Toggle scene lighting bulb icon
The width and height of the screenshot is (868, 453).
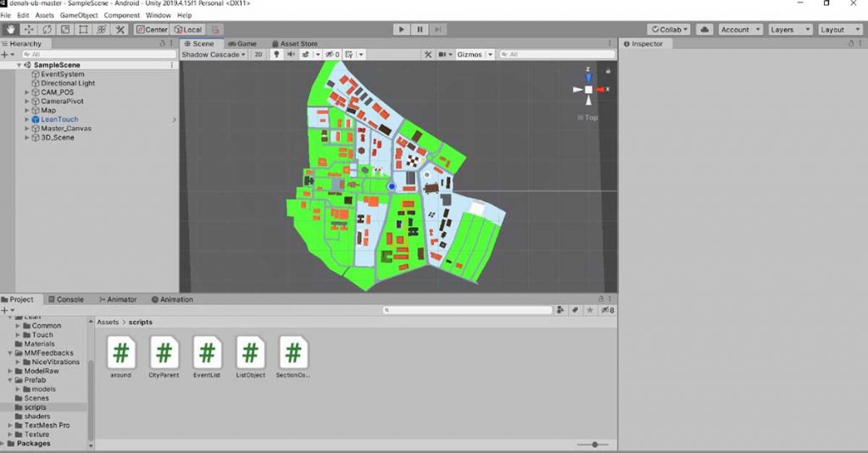click(x=276, y=55)
